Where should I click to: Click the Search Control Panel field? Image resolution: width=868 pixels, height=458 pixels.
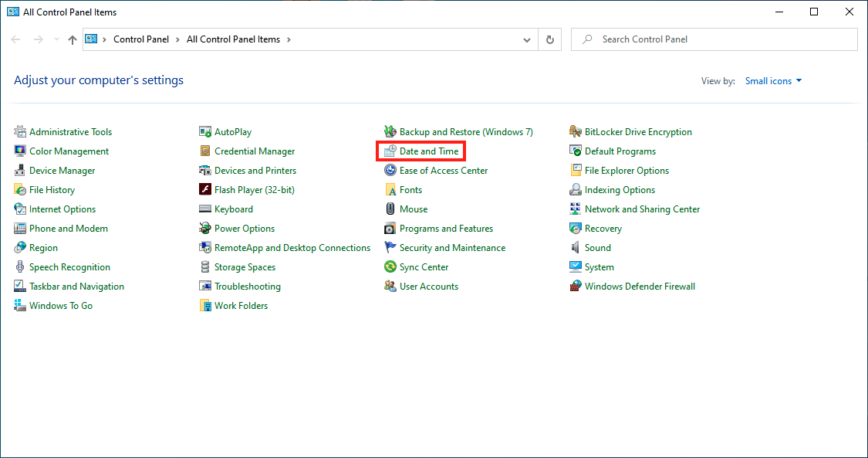(714, 39)
